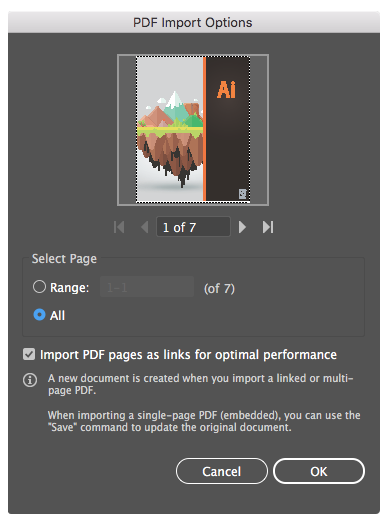The image size is (390, 523).
Task: Uncheck Import PDF pages as links
Action: click(x=29, y=354)
